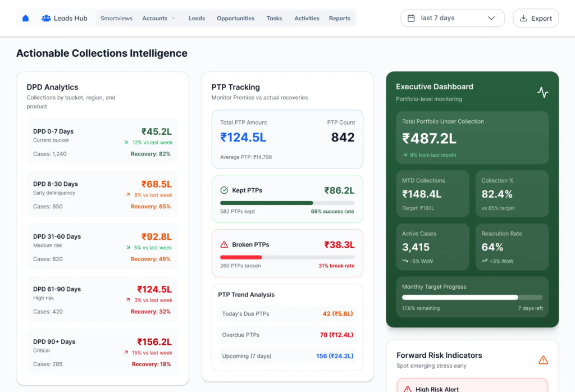Click the Overdue PTPs row
Viewport: 575px width, 392px height.
tap(287, 335)
